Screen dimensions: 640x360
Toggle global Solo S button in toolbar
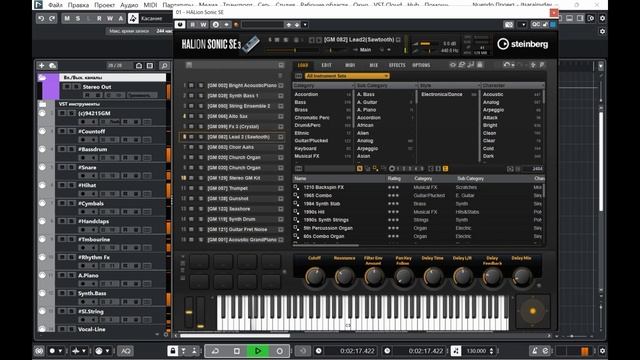click(x=78, y=18)
